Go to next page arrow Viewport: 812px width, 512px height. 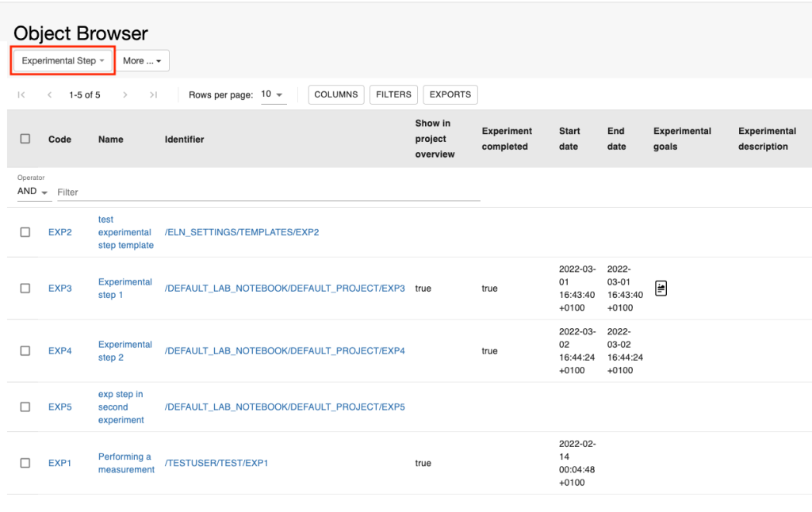click(124, 95)
